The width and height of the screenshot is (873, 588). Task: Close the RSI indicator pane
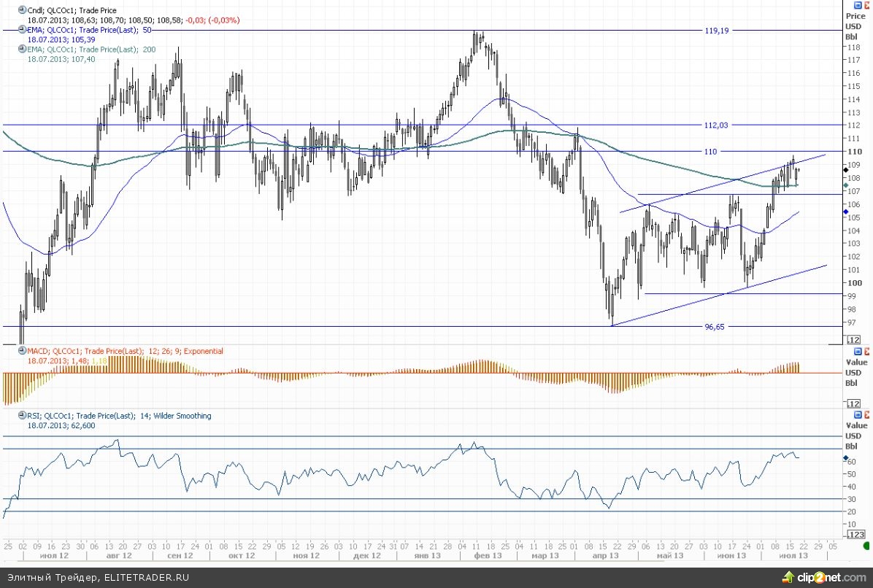[867, 414]
